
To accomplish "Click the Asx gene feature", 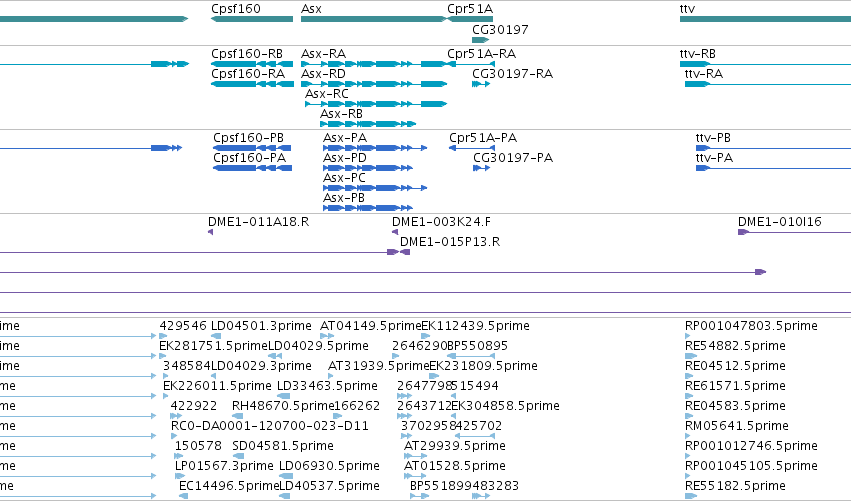I will tap(373, 19).
